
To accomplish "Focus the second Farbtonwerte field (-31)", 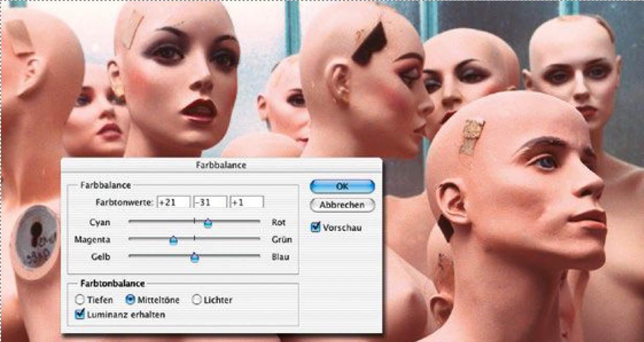I will 210,202.
